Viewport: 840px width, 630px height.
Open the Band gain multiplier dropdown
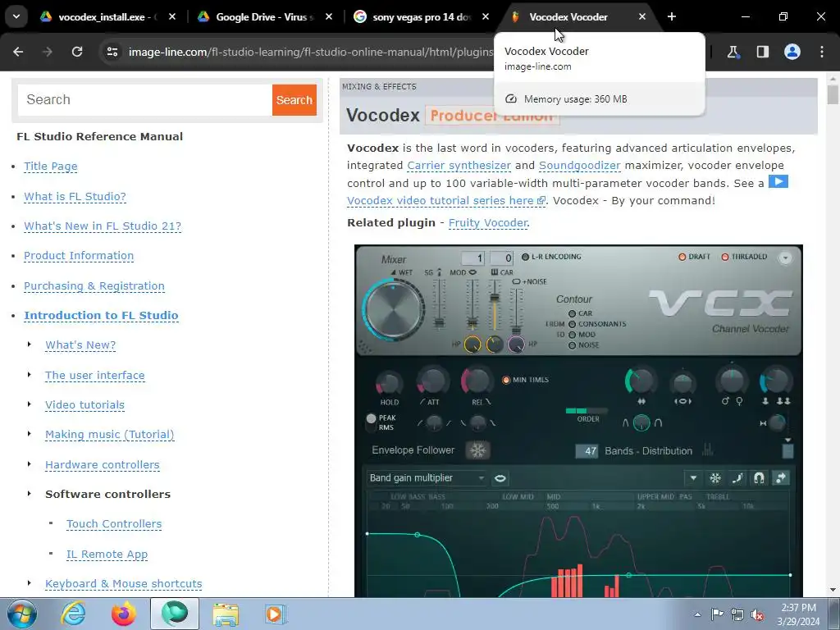[x=427, y=478]
